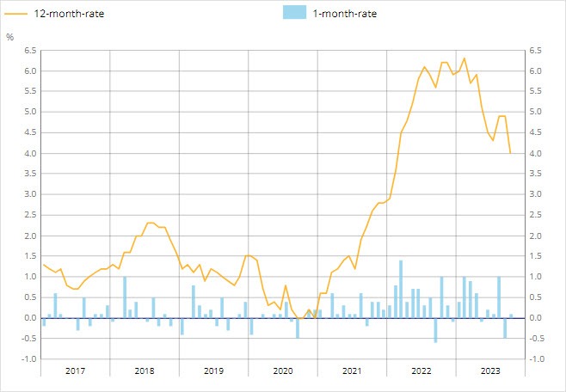
Task: Click the 2.0 left axis value
Action: pyautogui.click(x=30, y=236)
